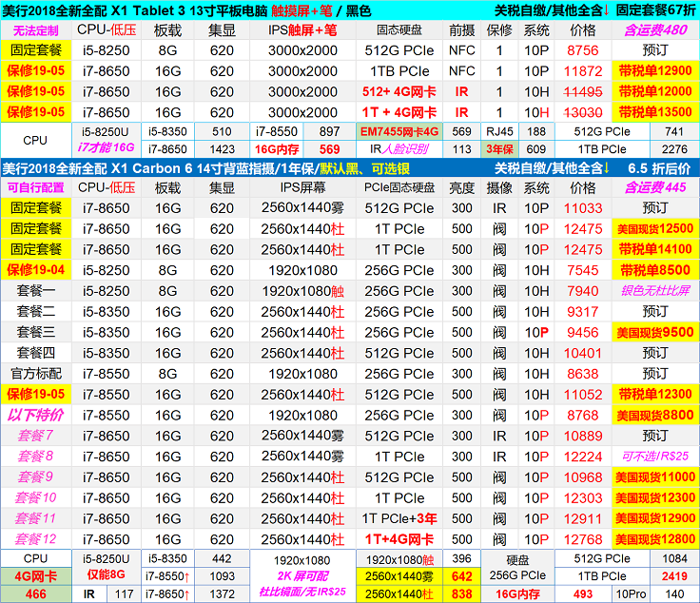Click the '10Pro' cell
The height and width of the screenshot is (603, 700).
631,594
